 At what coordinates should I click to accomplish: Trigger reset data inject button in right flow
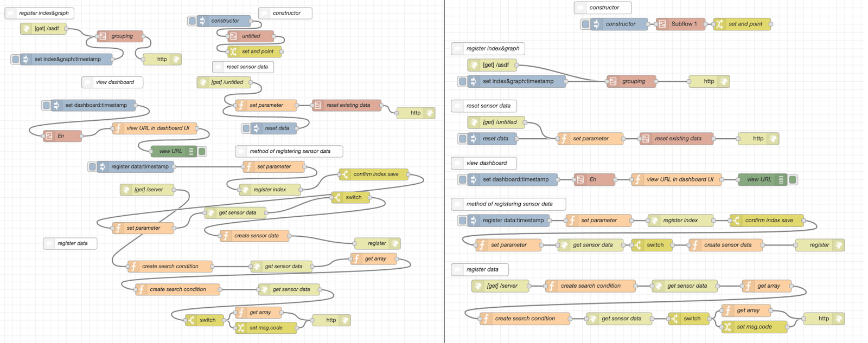(462, 139)
